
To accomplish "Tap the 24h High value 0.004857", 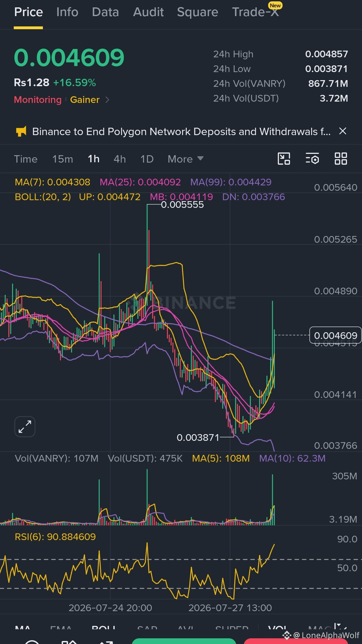I will tap(326, 54).
